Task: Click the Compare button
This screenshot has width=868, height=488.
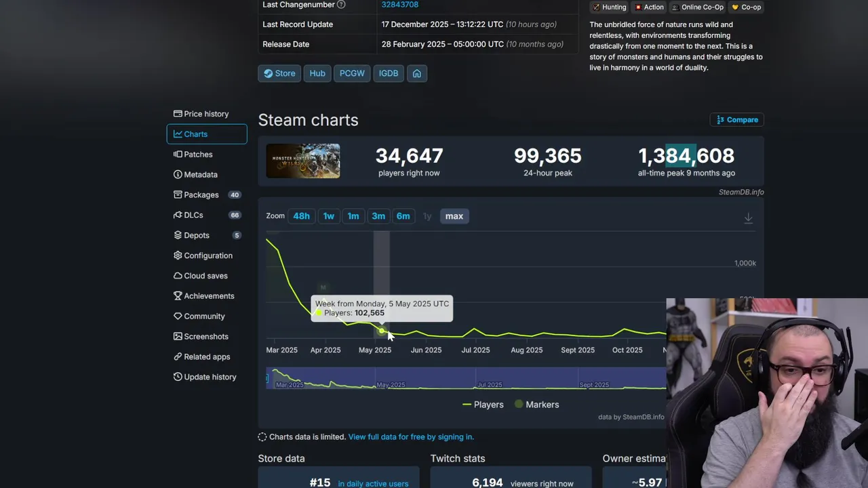Action: [x=737, y=120]
